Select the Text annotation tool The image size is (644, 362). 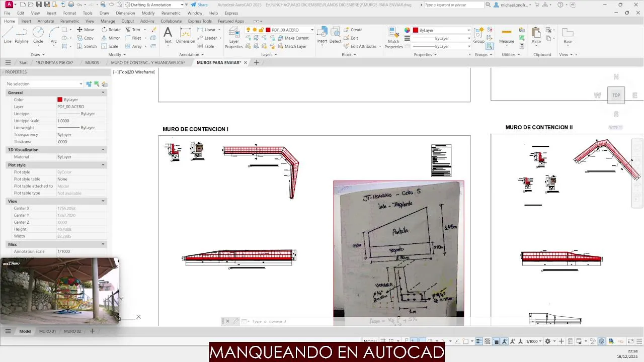tap(168, 35)
